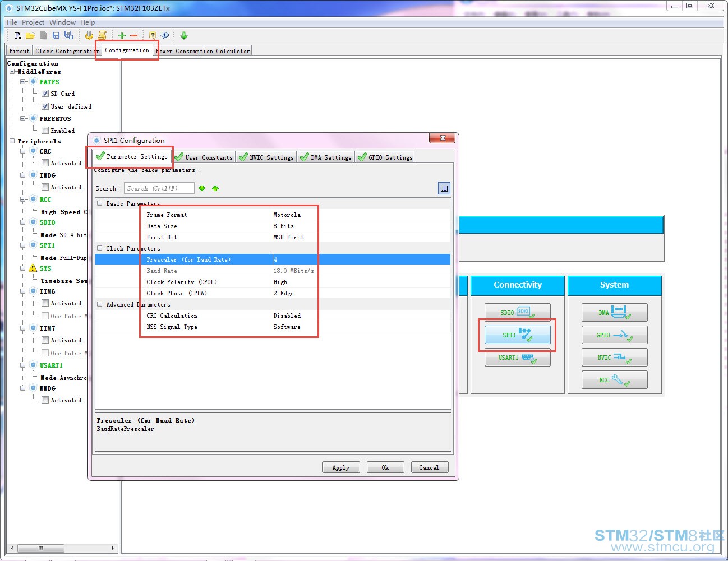Screen dimensions: 728x561
Task: Click the blue node icon beside SPI1
Action: [x=33, y=245]
